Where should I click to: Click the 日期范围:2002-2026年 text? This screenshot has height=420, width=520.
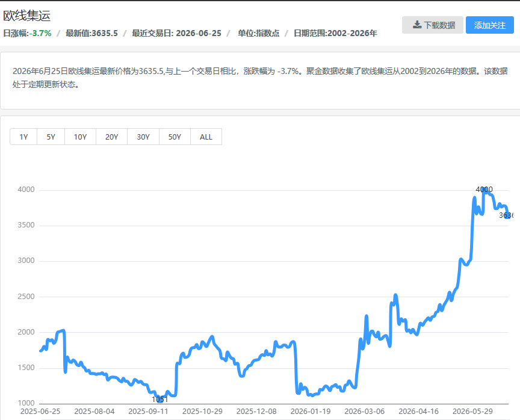pos(335,33)
